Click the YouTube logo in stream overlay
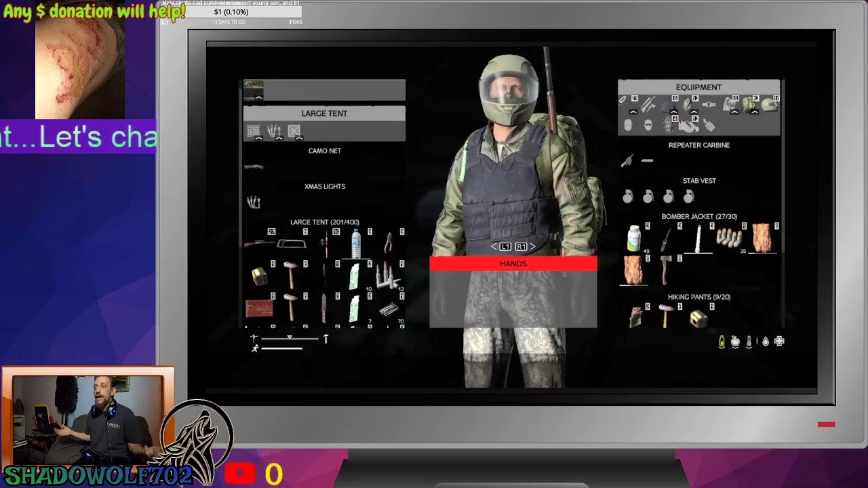868x488 pixels. (239, 474)
